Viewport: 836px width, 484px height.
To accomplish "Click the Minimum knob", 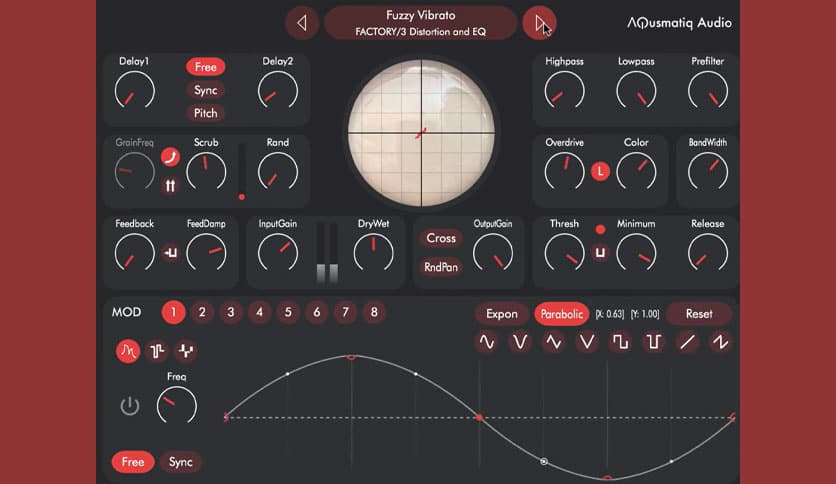I will [x=636, y=253].
